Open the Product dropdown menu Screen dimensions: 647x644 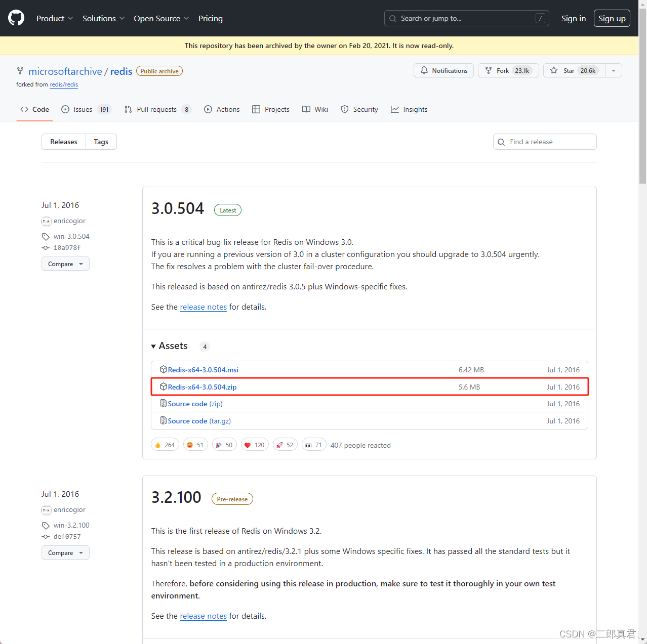pos(55,18)
